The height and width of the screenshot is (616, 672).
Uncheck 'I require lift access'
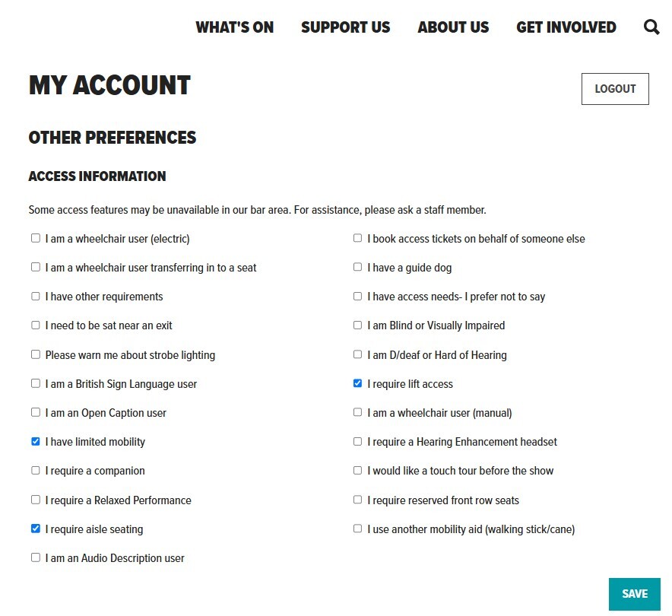357,383
